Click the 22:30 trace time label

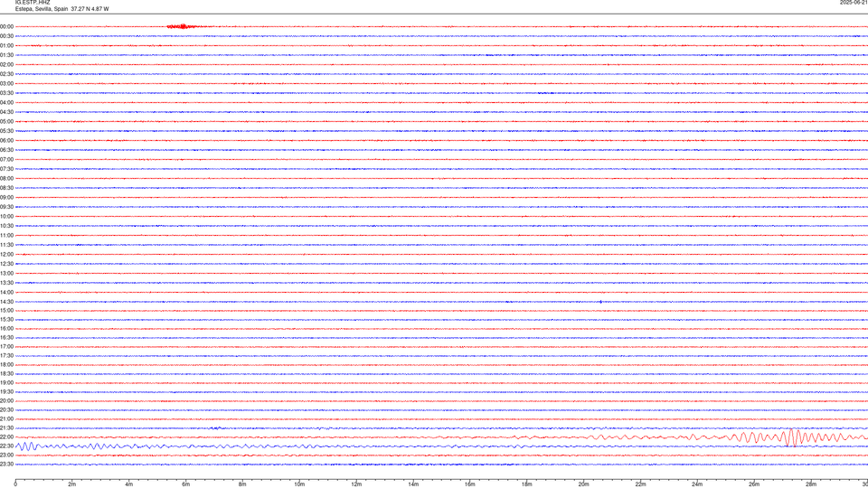[x=6, y=446]
